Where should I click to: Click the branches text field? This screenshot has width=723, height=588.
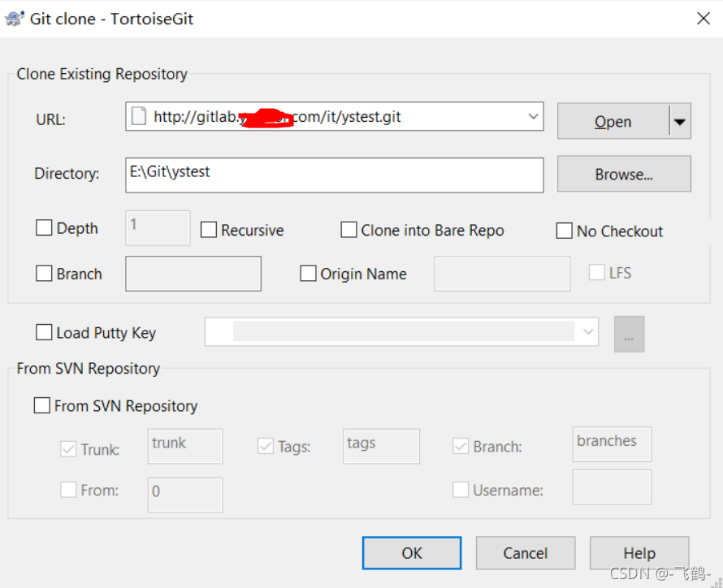pos(612,444)
